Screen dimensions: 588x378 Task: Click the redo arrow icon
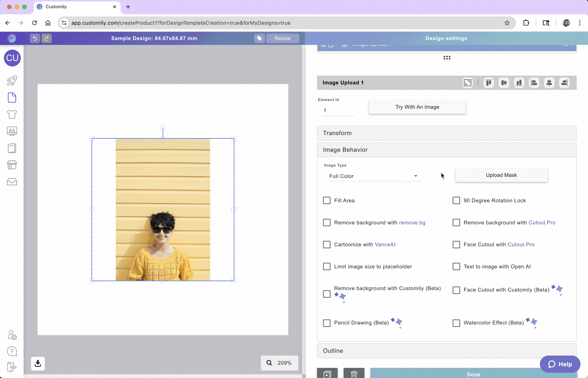[47, 38]
